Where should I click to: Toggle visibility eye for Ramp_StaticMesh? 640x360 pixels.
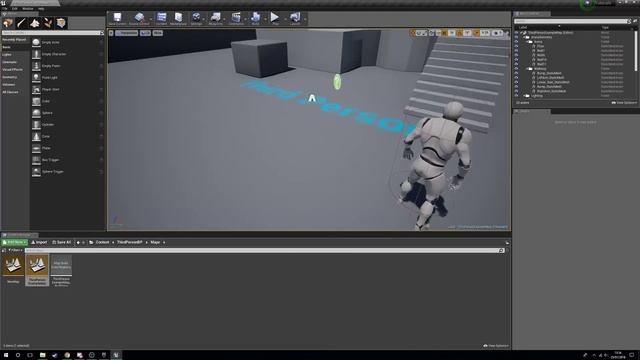(516, 87)
